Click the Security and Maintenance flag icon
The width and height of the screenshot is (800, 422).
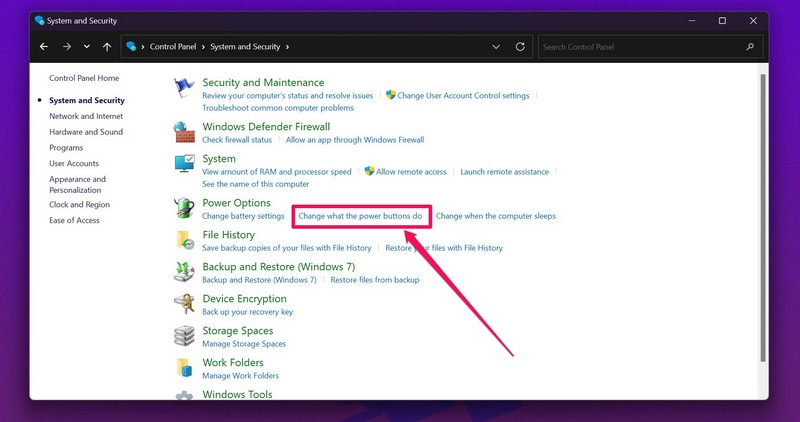click(184, 88)
